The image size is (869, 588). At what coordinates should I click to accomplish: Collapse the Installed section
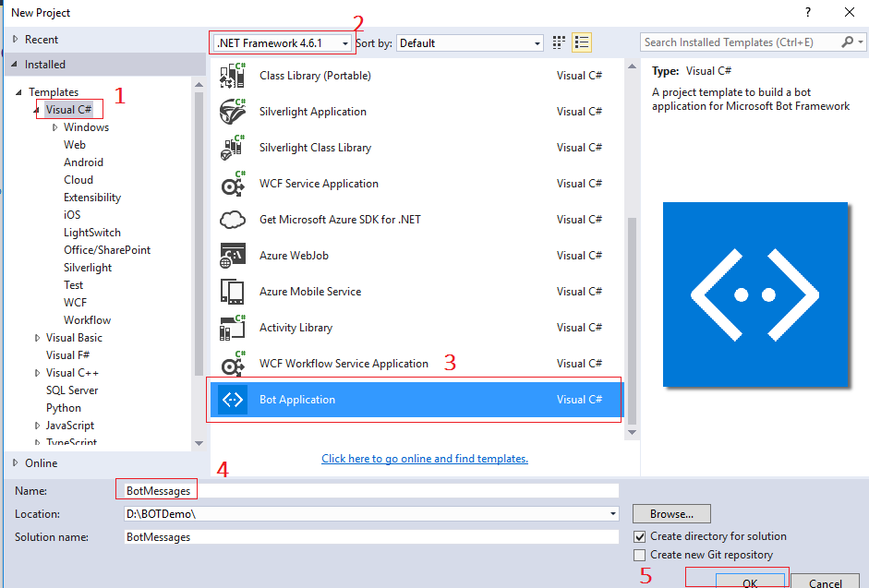coord(15,65)
